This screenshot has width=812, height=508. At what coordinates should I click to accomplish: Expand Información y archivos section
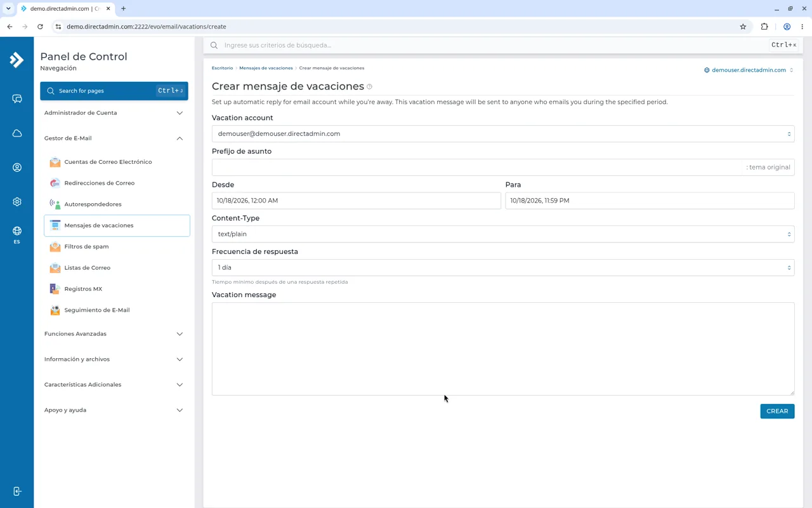[x=114, y=359]
